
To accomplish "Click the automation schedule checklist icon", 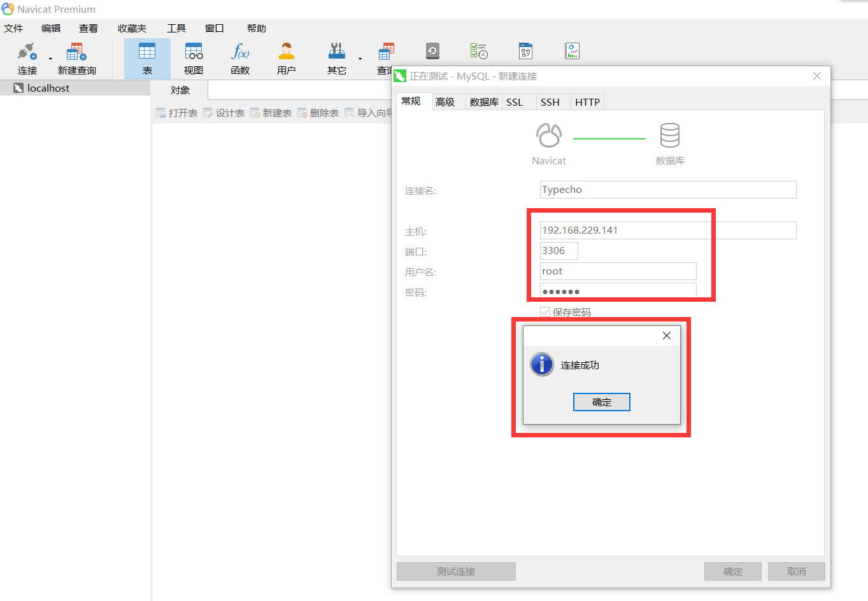I will 479,51.
